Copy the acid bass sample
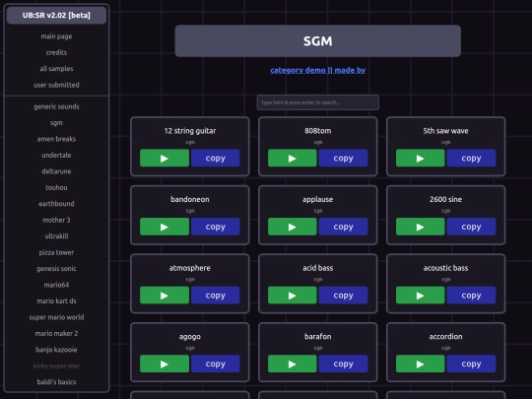532x399 pixels. click(x=344, y=296)
